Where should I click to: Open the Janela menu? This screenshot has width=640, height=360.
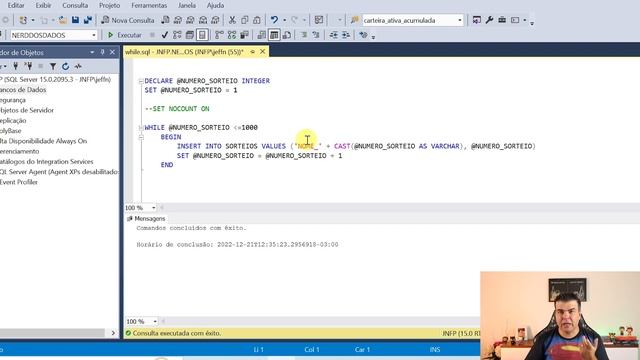187,5
